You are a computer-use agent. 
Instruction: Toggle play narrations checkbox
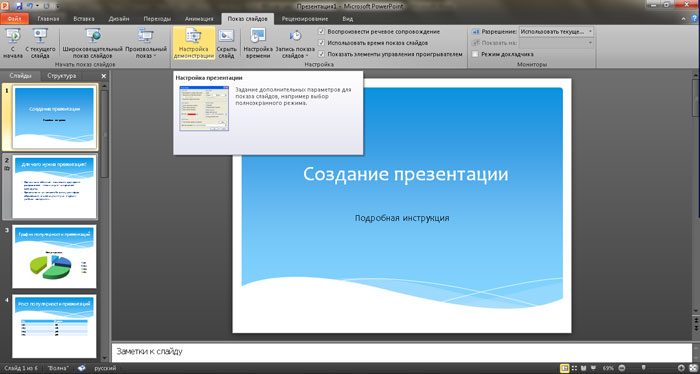(x=321, y=32)
